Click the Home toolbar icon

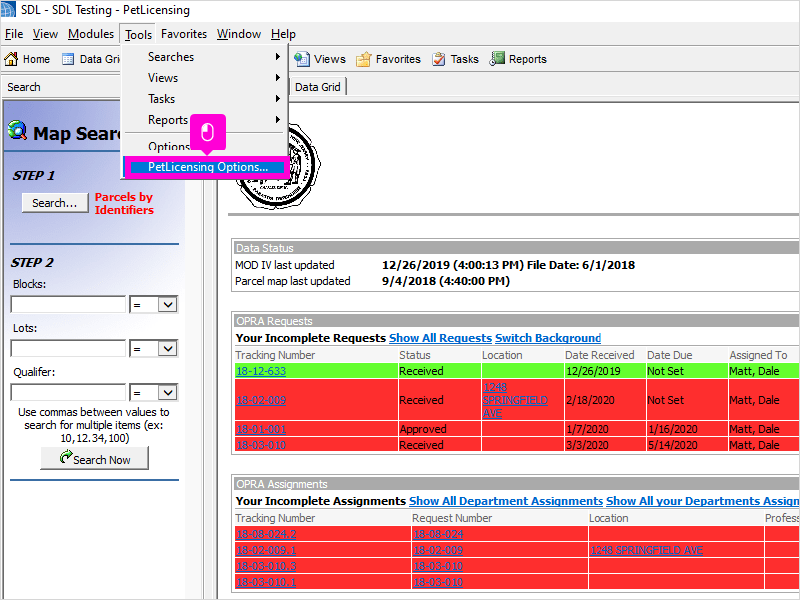pos(11,59)
